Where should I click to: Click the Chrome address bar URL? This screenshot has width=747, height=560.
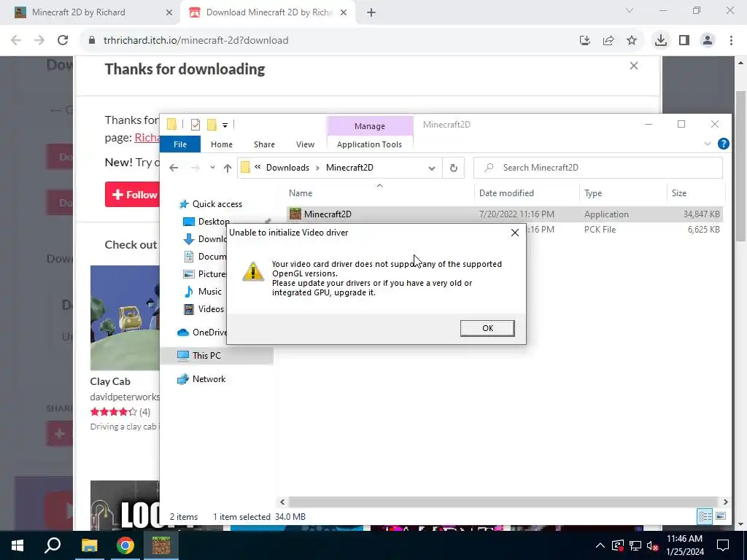[x=196, y=41]
